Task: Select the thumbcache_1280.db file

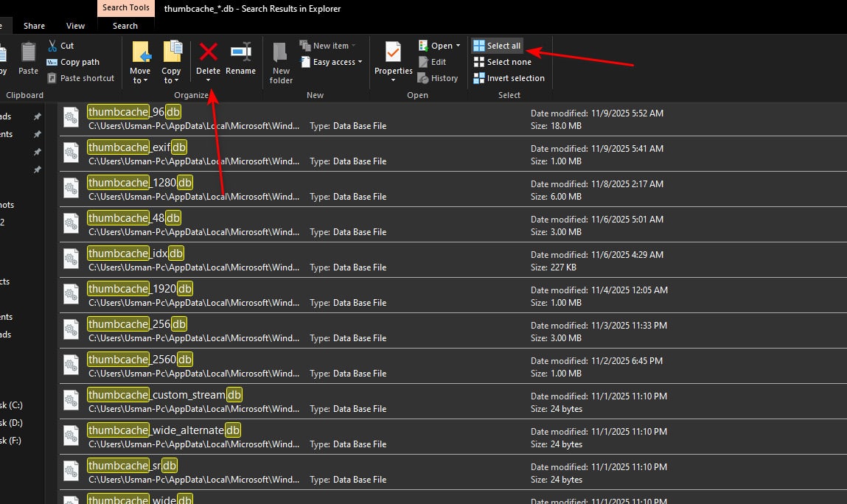Action: [140, 183]
